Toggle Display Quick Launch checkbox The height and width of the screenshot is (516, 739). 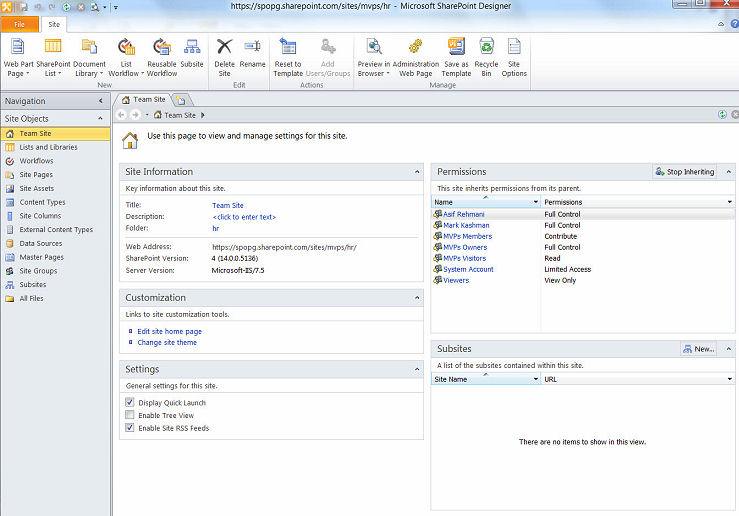tap(130, 402)
